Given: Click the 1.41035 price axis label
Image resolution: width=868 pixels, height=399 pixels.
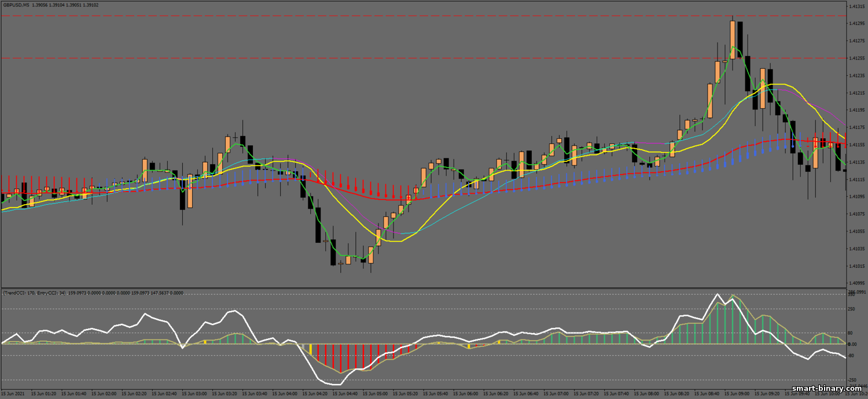Looking at the screenshot, I should click(x=856, y=249).
